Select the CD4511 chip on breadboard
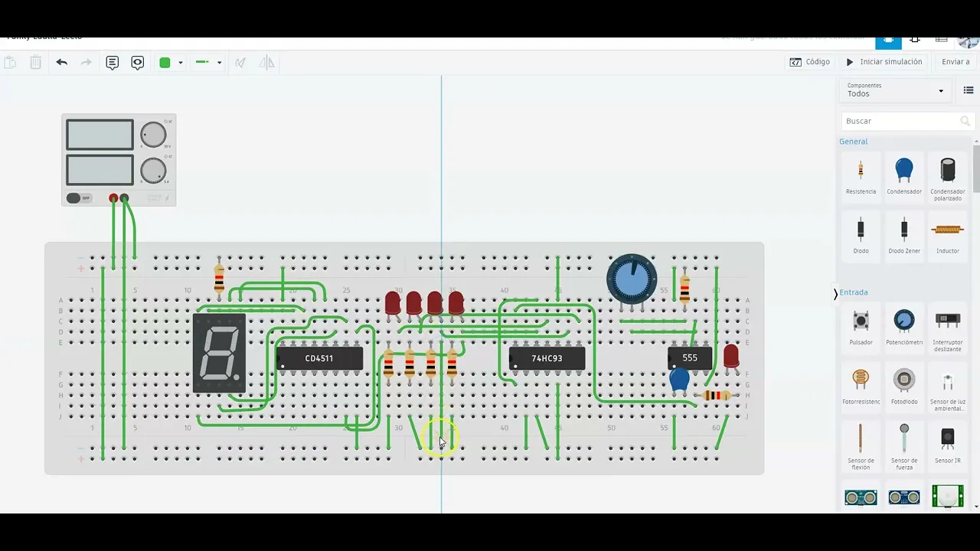980x551 pixels. pyautogui.click(x=319, y=358)
